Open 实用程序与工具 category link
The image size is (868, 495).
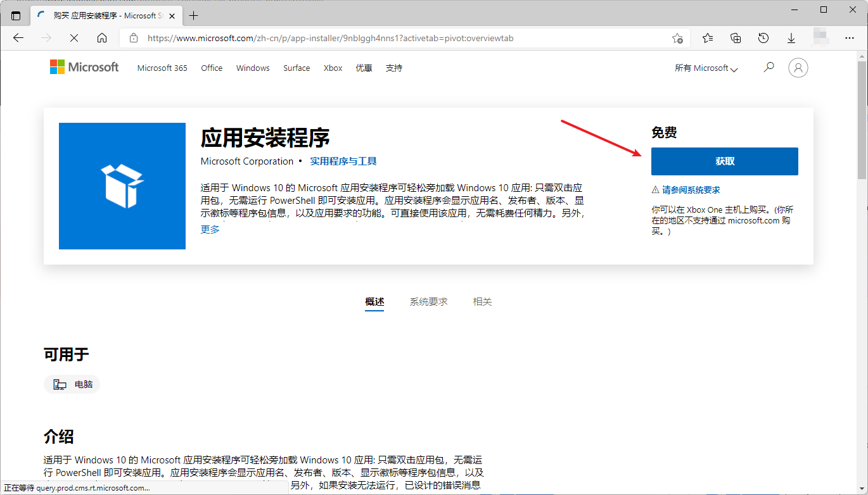point(343,161)
